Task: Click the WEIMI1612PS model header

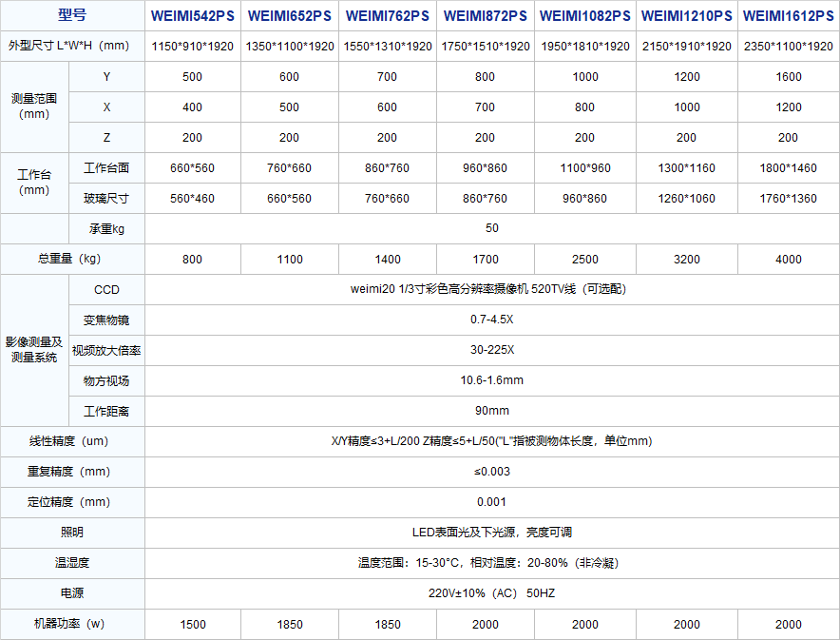Action: tap(789, 16)
